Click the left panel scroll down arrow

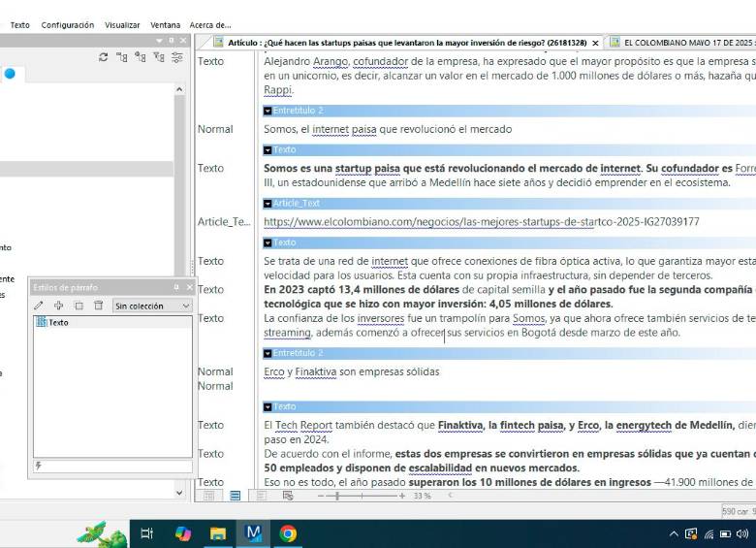click(x=179, y=493)
